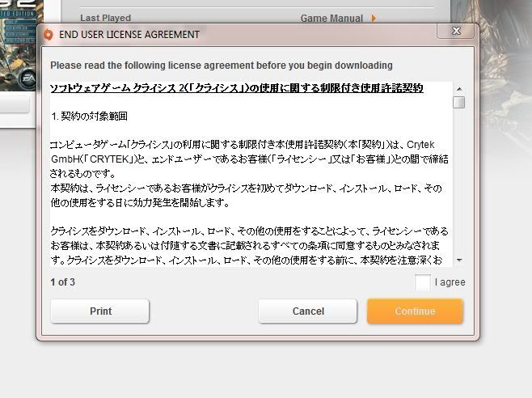Click the Last Played label in background window
This screenshot has width=532, height=398.
coord(106,18)
